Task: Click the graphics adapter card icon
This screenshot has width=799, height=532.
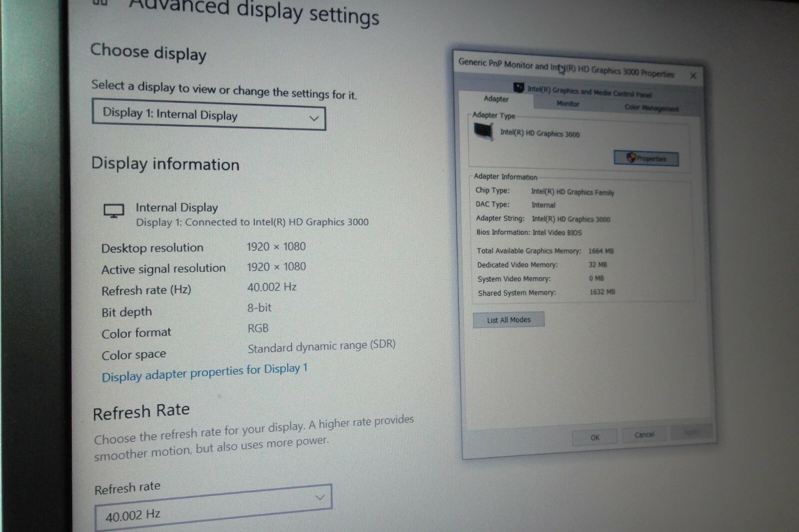Action: click(x=483, y=132)
